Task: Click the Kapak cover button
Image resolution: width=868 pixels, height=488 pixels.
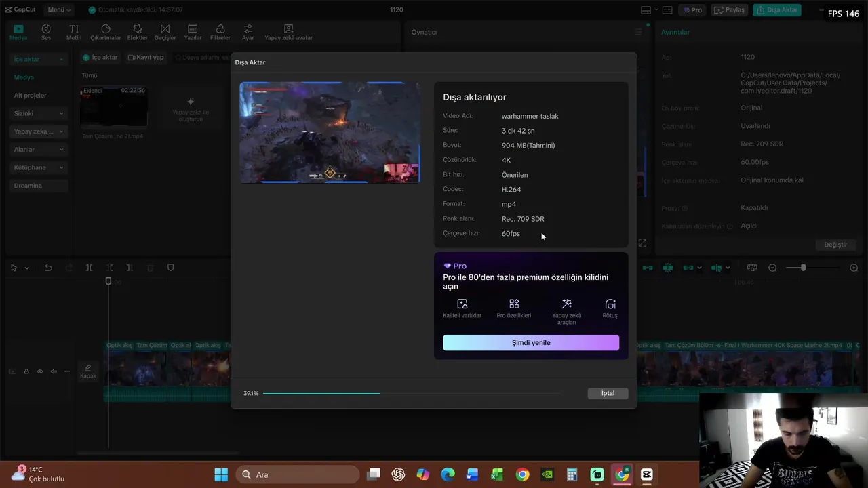Action: (88, 371)
